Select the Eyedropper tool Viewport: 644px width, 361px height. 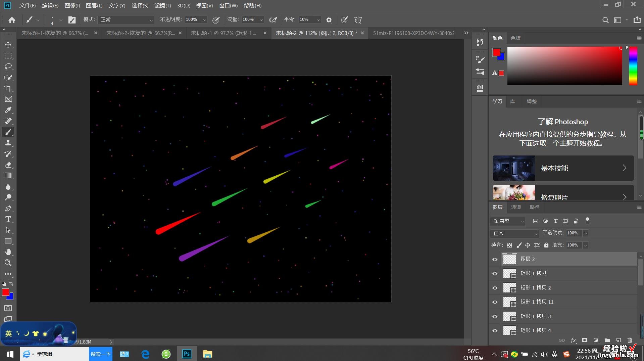pyautogui.click(x=8, y=110)
